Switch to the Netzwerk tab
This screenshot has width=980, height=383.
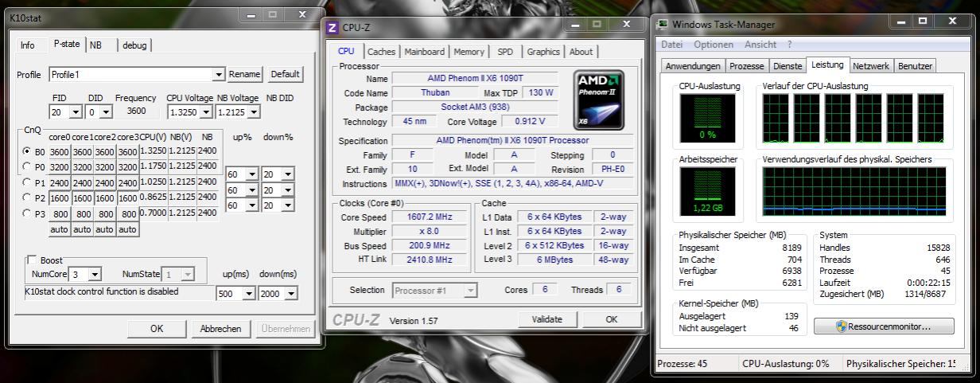coord(870,66)
